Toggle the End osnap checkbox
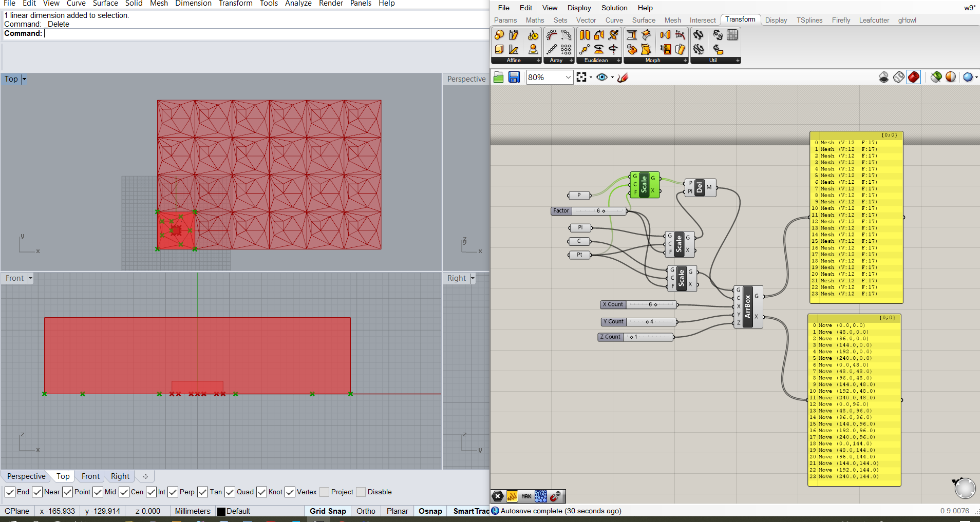Screen dimensions: 980x522 pyautogui.click(x=10, y=492)
